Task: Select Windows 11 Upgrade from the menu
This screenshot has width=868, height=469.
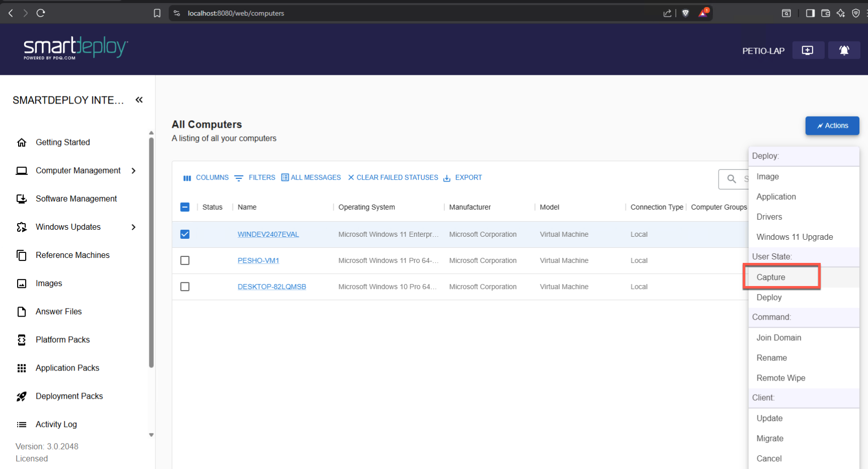Action: (795, 237)
